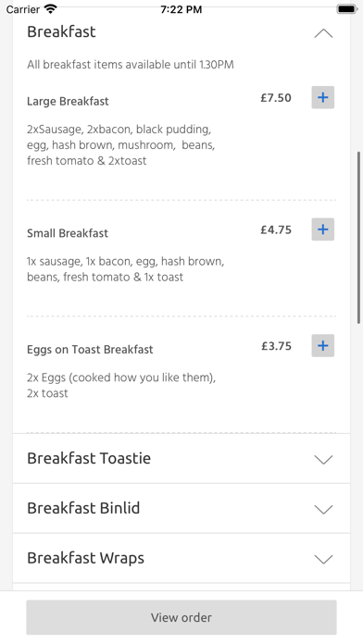Click the £3.75 price label
Screen dimensions: 363x644
[x=276, y=346]
